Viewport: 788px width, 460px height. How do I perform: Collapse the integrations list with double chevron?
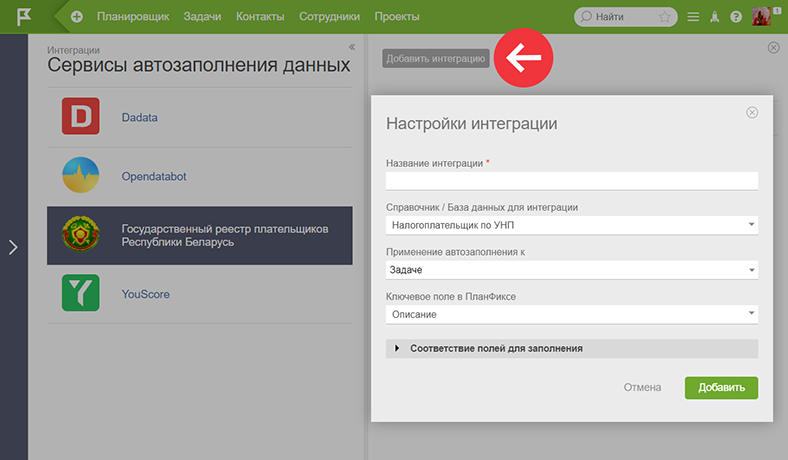[x=352, y=47]
